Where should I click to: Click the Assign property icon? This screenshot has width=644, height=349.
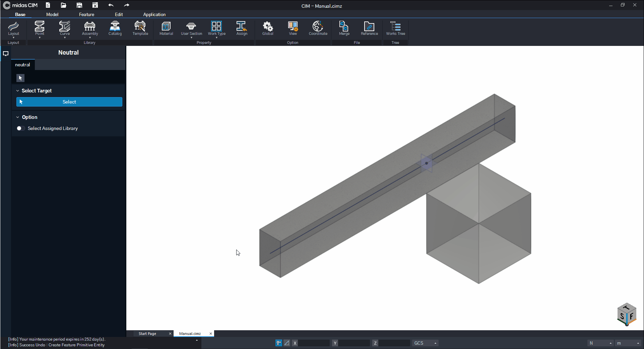[x=242, y=28]
